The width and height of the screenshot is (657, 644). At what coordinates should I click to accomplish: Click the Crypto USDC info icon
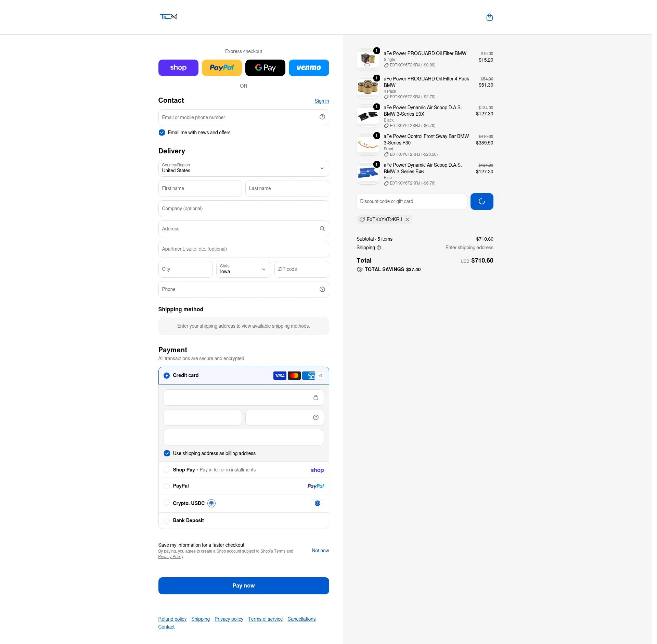pos(211,503)
